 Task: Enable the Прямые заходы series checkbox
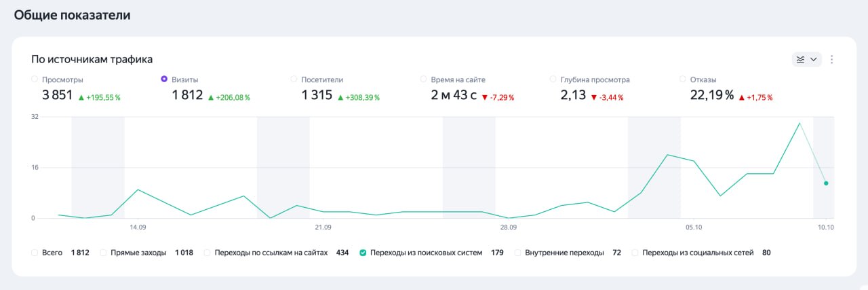click(x=104, y=253)
